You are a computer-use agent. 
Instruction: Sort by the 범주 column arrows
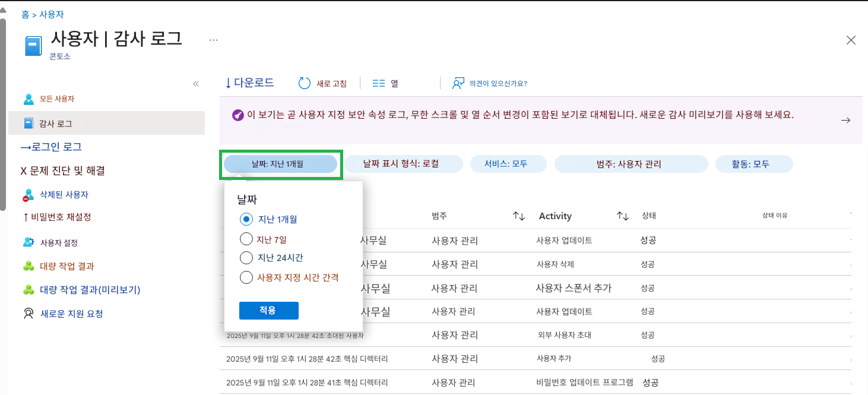coord(519,216)
